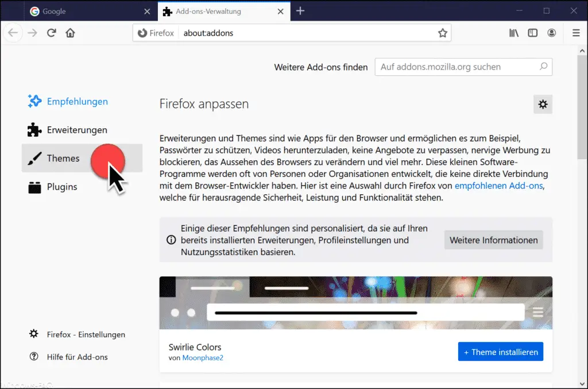Go back with the browser back arrow

13,33
